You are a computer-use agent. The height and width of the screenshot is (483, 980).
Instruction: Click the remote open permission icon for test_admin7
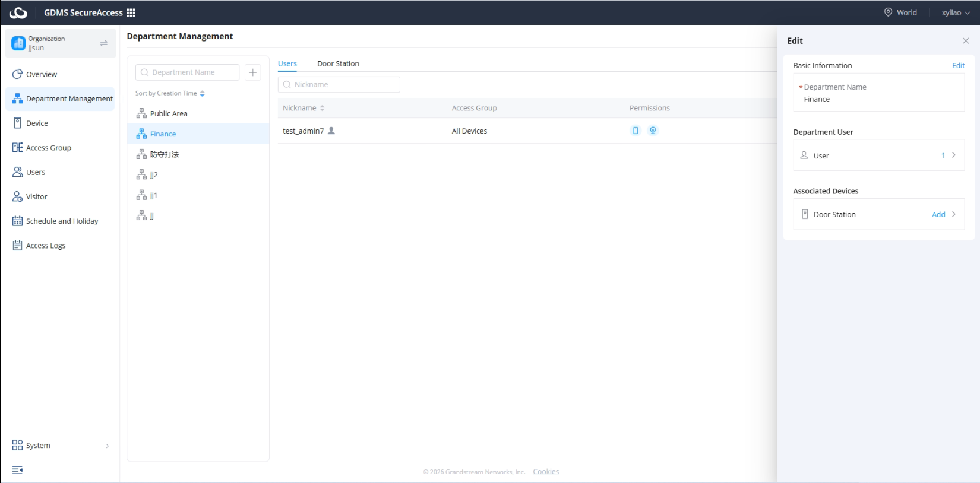pyautogui.click(x=653, y=131)
